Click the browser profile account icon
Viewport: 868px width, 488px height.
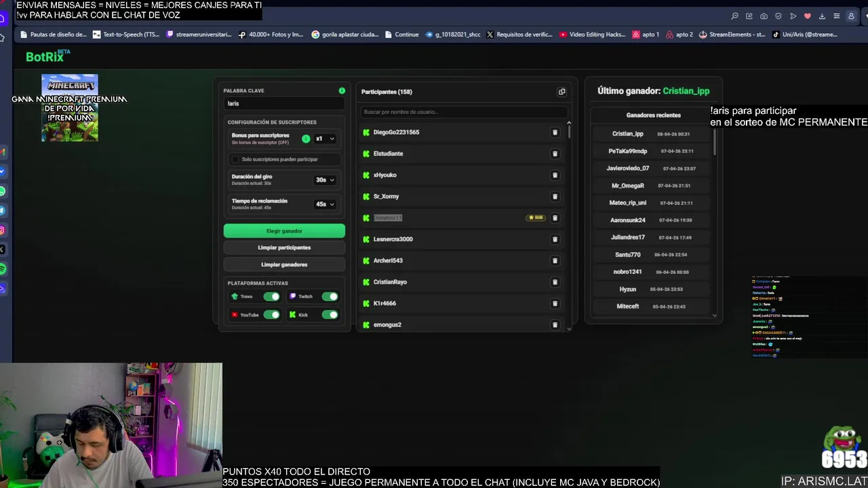pyautogui.click(x=851, y=16)
